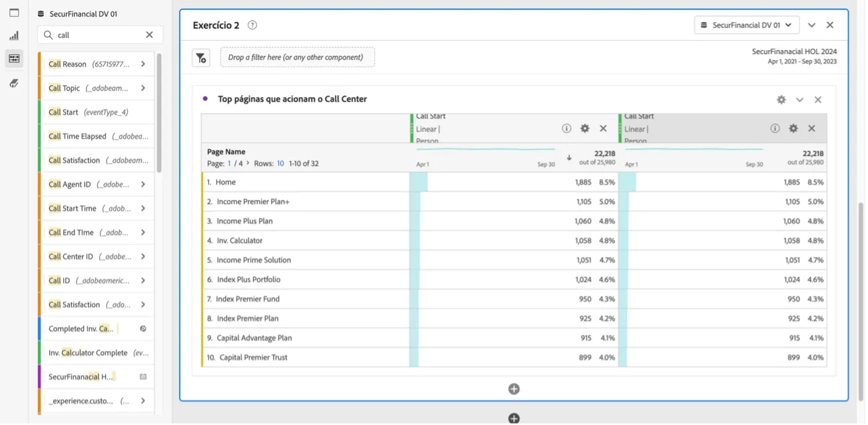Click the panel date range Apr 1, 2021 - Sep 30, 2023
This screenshot has width=868, height=425.
coord(803,62)
